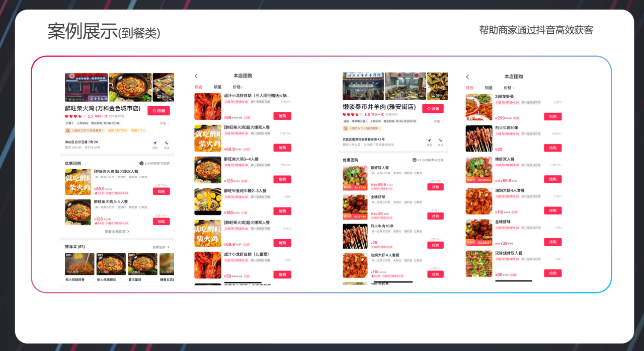
Task: Toggle 价格 sort in the list with 299龙虾景
Action: 509,88
